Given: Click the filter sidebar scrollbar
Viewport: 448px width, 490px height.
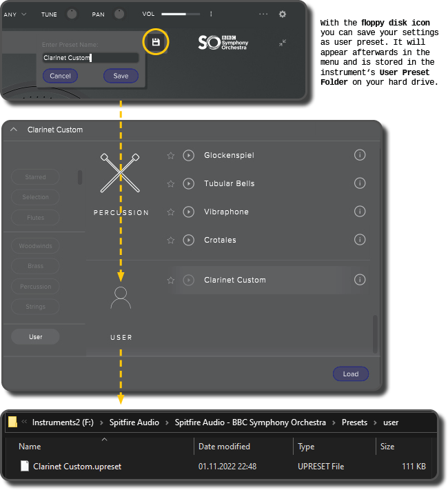Looking at the screenshot, I should [80, 177].
